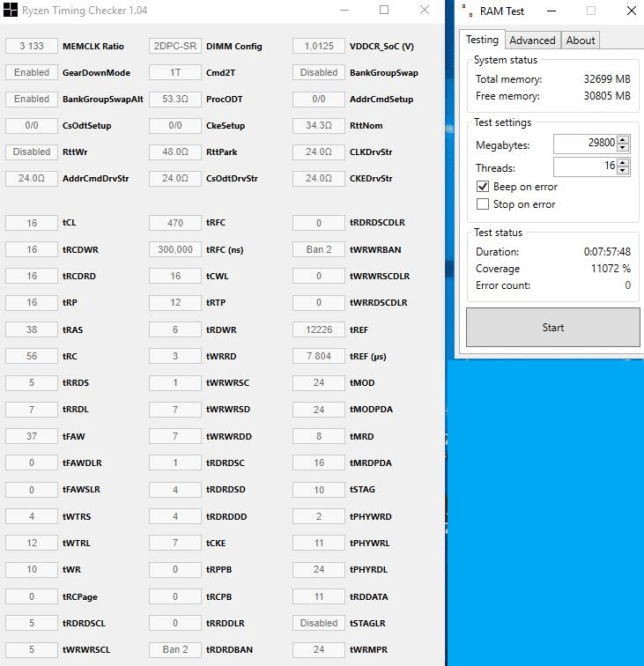Click the MEMCLK Ratio value 3 133
The width and height of the screenshot is (644, 666).
click(x=32, y=46)
